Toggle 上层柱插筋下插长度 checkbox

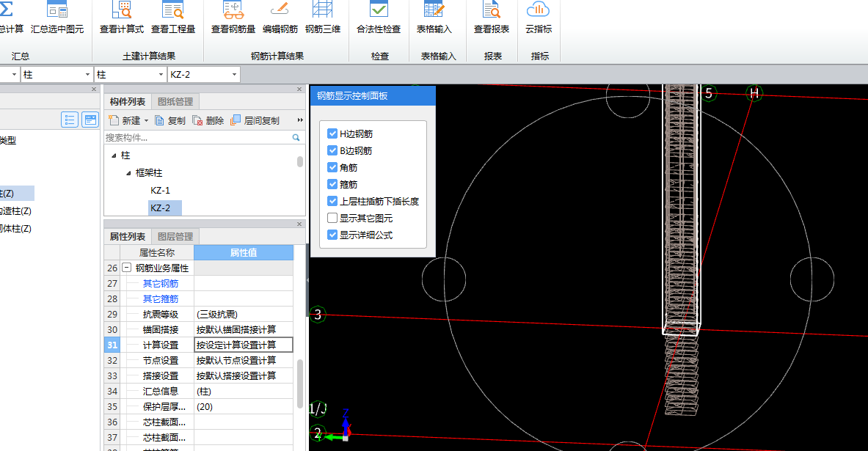pyautogui.click(x=332, y=201)
